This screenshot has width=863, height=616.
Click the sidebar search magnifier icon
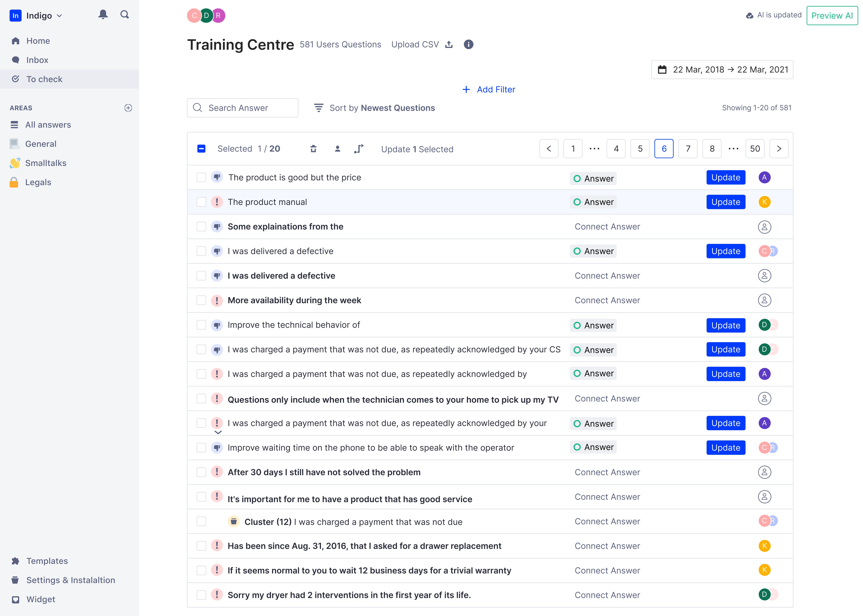(124, 15)
